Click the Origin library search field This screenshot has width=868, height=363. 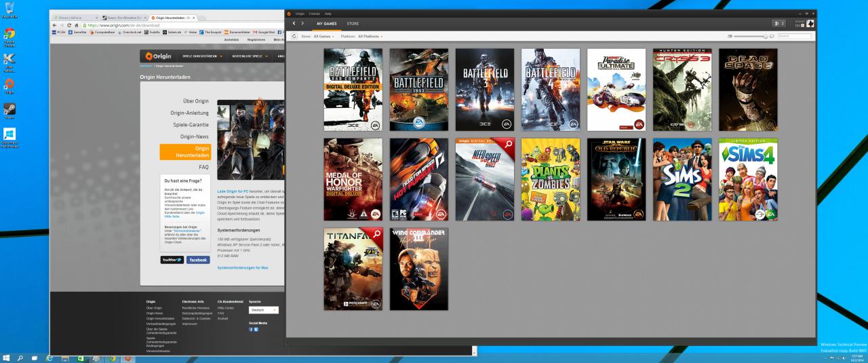click(x=794, y=35)
